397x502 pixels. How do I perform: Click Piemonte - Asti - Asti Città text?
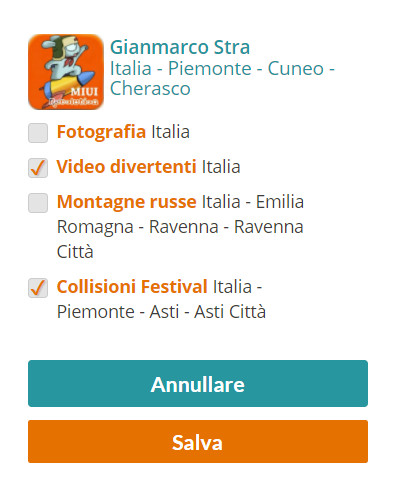(x=161, y=312)
